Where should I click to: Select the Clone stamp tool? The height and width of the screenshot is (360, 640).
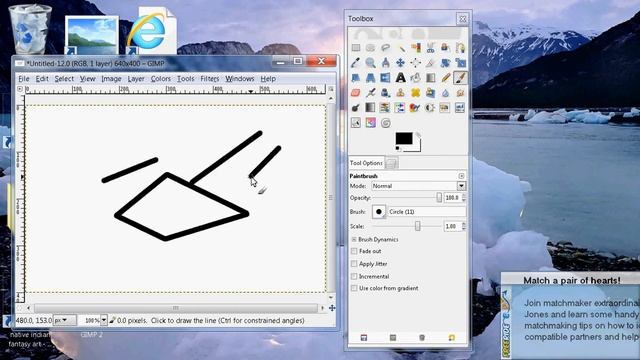point(400,93)
